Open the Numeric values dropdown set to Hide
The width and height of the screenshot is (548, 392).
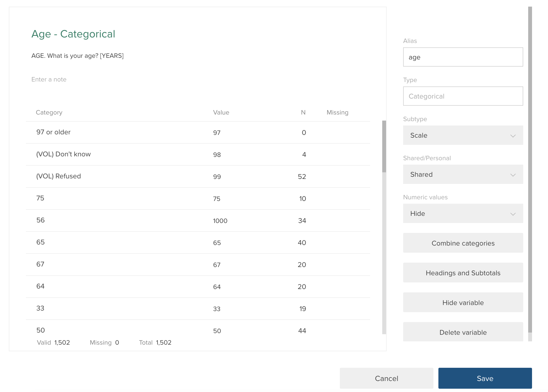[463, 214]
